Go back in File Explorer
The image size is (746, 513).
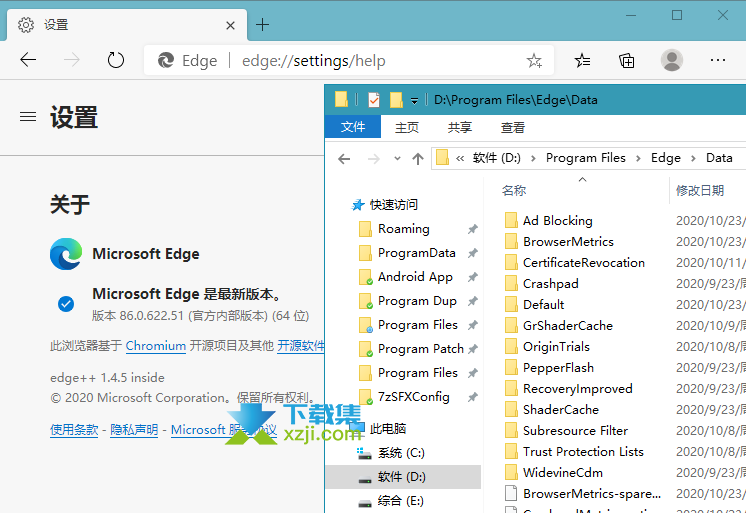344,158
